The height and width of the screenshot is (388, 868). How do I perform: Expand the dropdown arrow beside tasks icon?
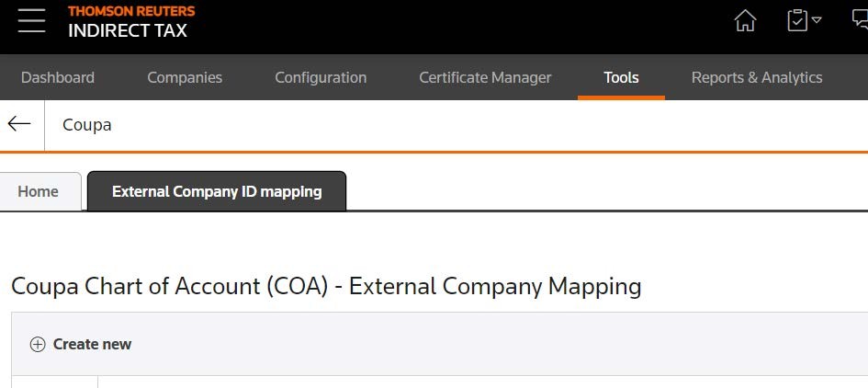817,20
